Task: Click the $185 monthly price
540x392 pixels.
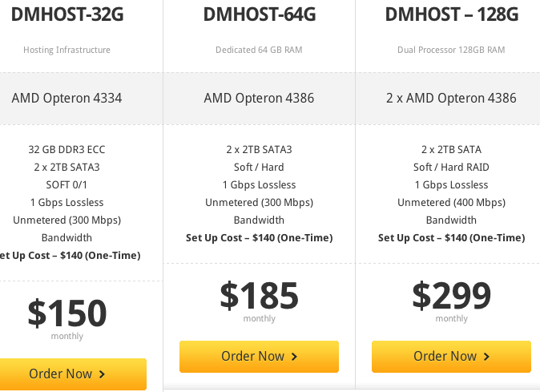Action: click(x=259, y=296)
